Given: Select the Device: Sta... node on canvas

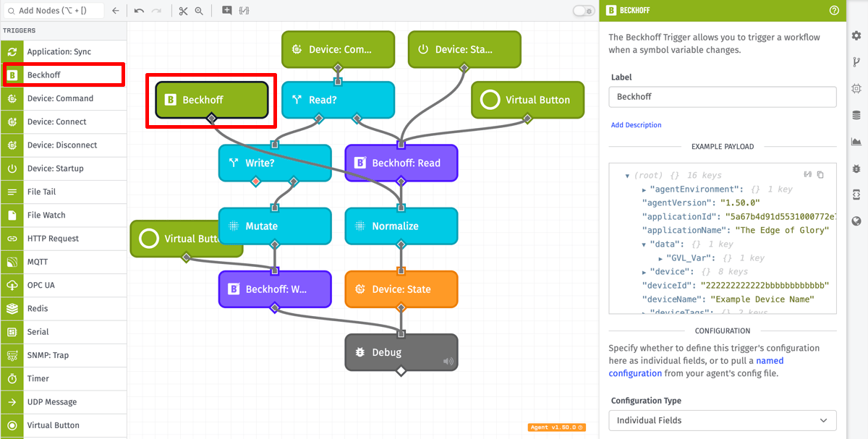Looking at the screenshot, I should click(464, 50).
